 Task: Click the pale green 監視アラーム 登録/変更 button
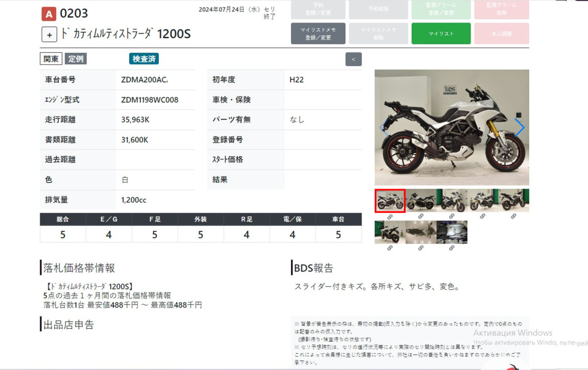(x=441, y=9)
